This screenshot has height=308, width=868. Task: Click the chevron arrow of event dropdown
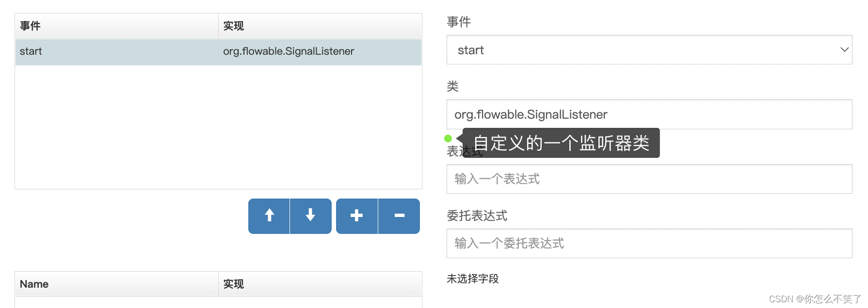point(844,50)
